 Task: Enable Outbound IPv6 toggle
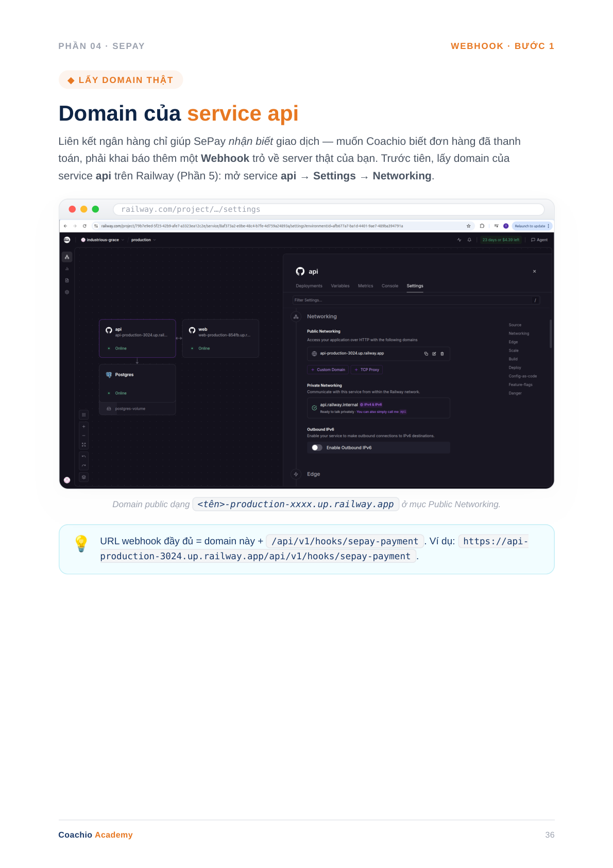pos(317,447)
